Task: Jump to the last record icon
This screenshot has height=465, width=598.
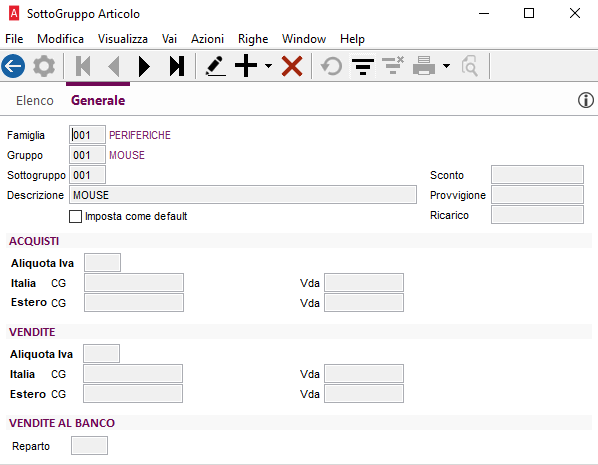Action: click(x=177, y=66)
